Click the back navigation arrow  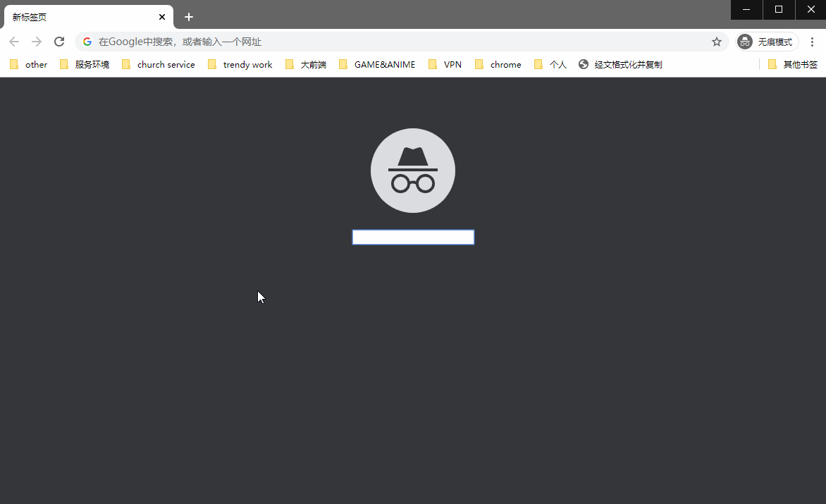click(x=14, y=42)
